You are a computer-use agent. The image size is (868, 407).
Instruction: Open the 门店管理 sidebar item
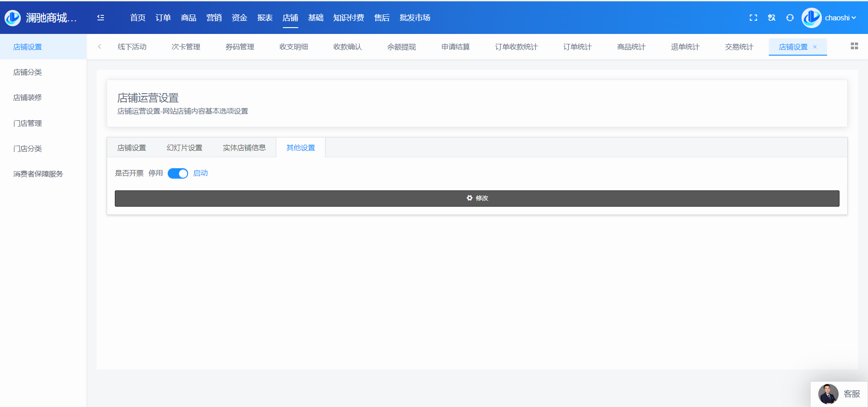[x=28, y=123]
